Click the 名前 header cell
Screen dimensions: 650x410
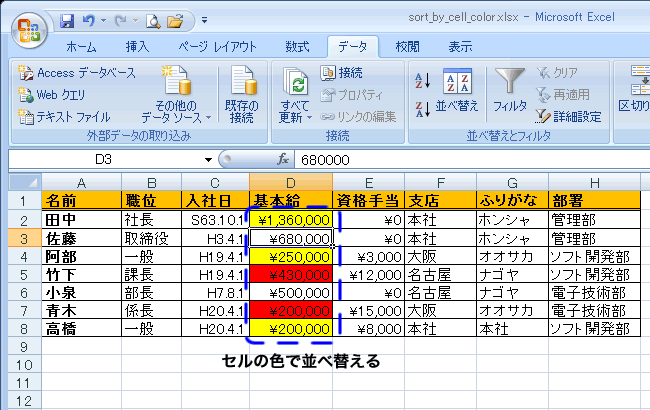point(81,201)
